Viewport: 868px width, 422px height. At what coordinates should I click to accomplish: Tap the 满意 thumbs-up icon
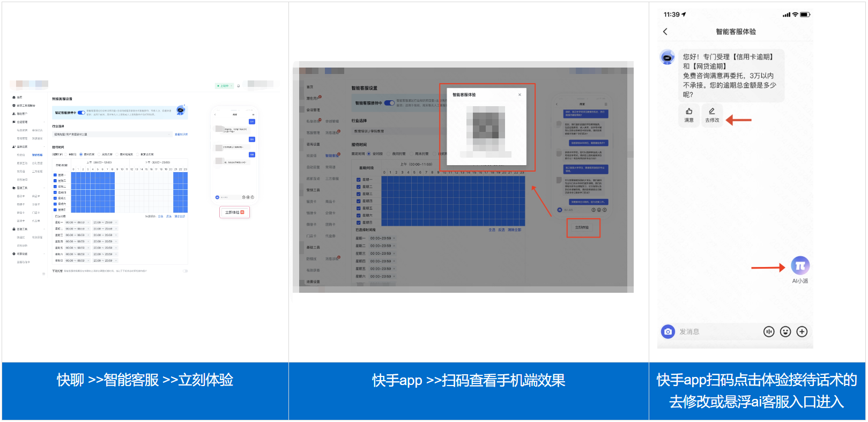[689, 112]
